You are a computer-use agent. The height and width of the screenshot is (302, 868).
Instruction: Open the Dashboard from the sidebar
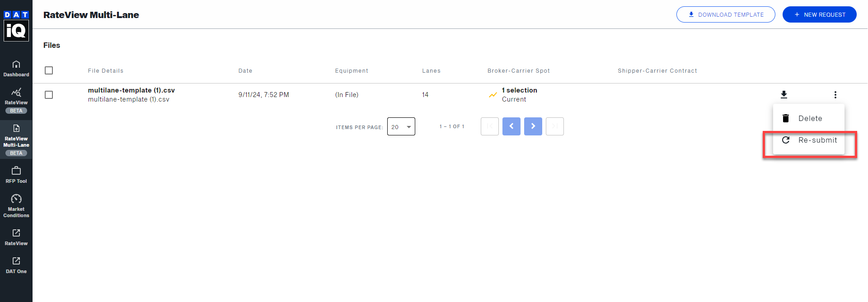pos(16,69)
